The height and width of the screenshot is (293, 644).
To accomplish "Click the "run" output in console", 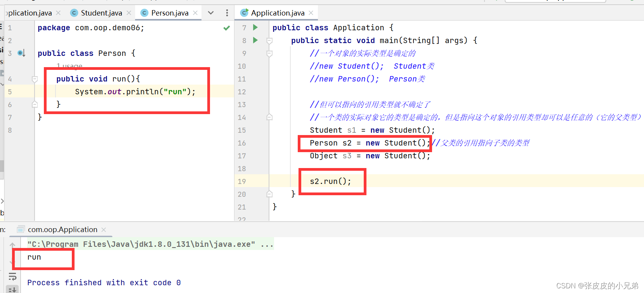I will pyautogui.click(x=34, y=257).
